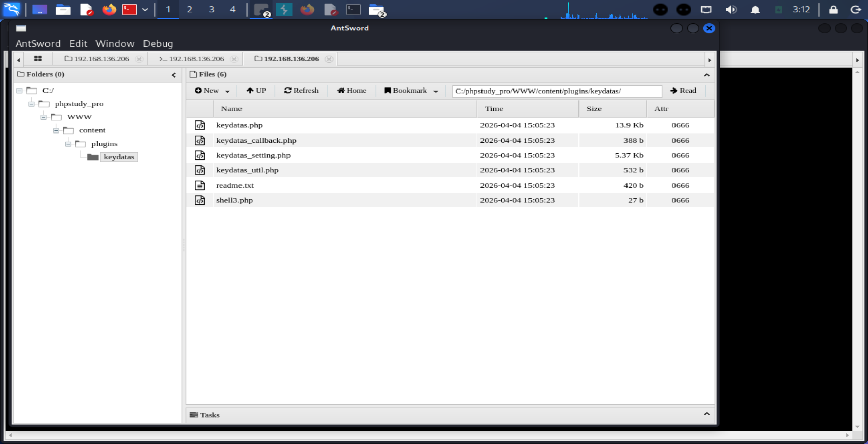Select the phpstudy_pro folder in tree

point(79,104)
